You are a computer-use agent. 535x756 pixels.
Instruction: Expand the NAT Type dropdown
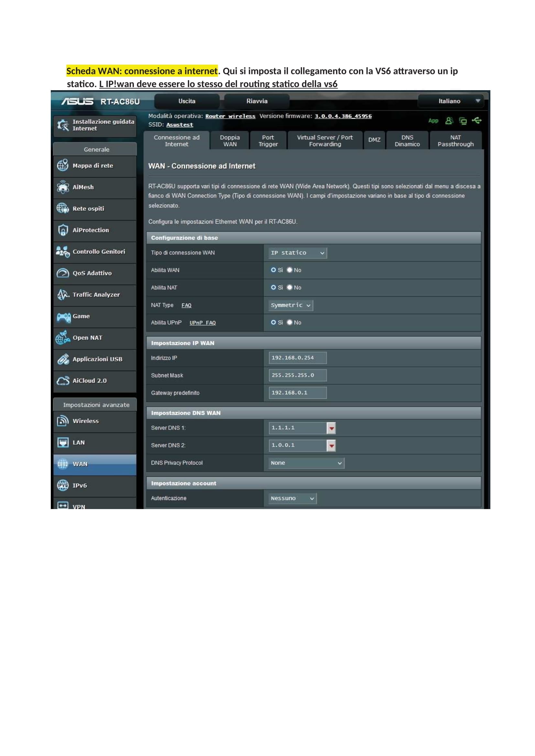290,305
